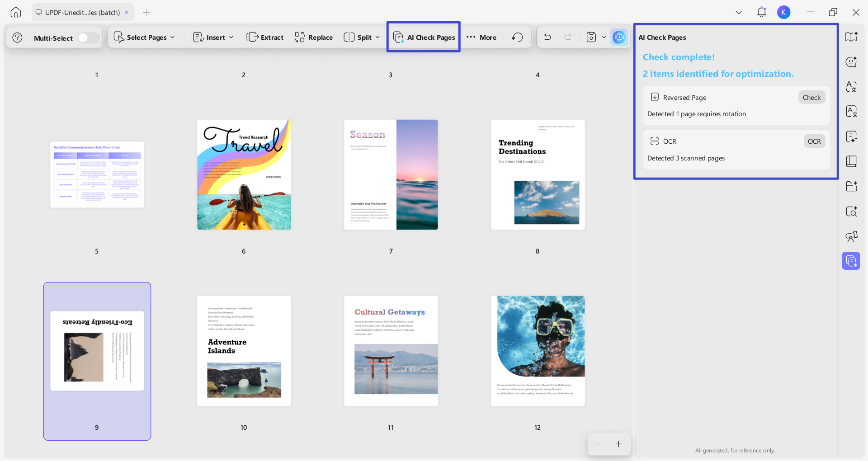Select the scuba diver page 12 thumbnail
The width and height of the screenshot is (868, 461).
click(538, 351)
